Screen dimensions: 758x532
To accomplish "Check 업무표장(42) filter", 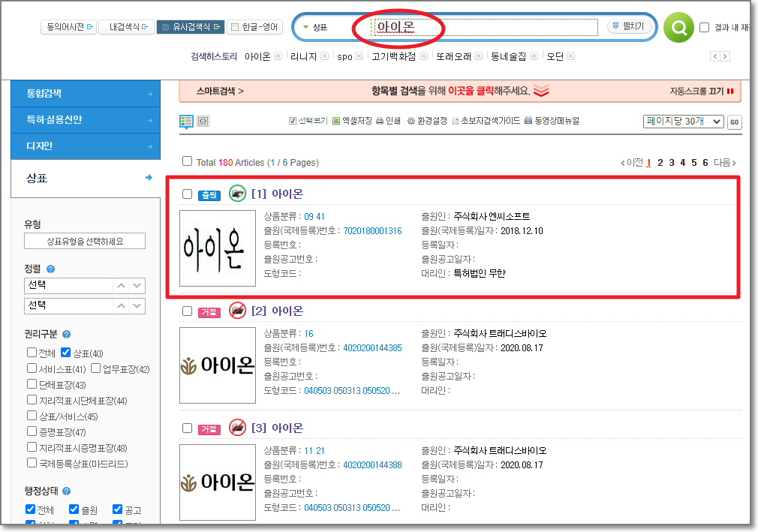I will tap(96, 368).
